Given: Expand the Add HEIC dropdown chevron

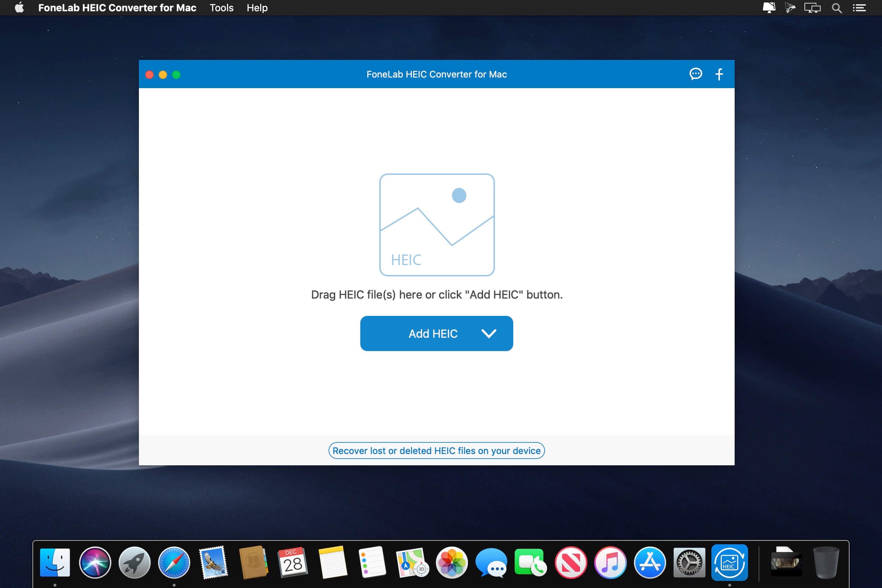Looking at the screenshot, I should coord(489,333).
